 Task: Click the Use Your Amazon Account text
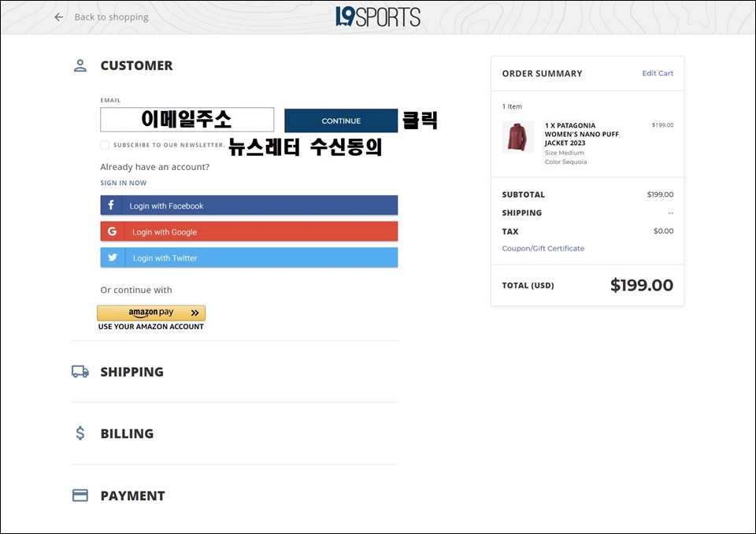(x=151, y=327)
